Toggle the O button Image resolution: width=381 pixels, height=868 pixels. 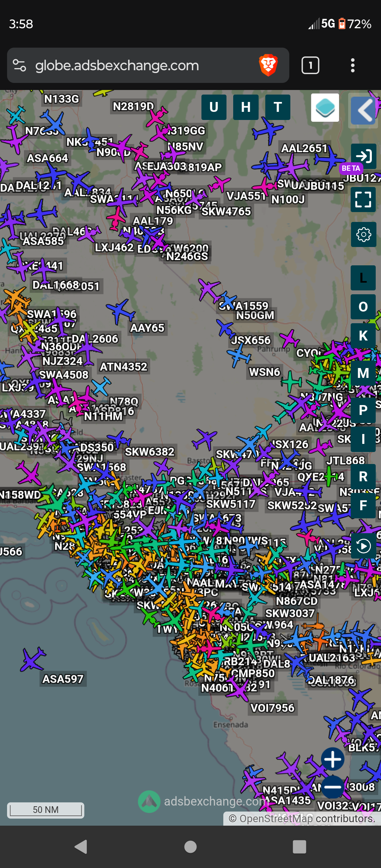tap(363, 307)
